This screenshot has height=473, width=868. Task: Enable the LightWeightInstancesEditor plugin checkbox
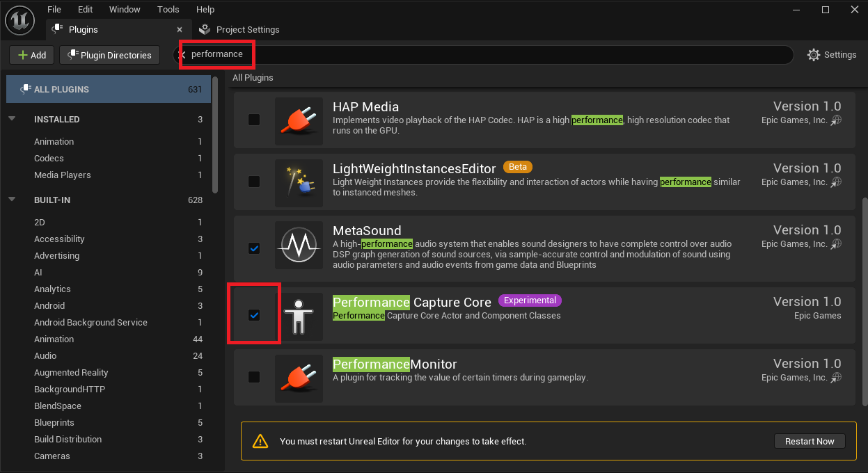[254, 182]
